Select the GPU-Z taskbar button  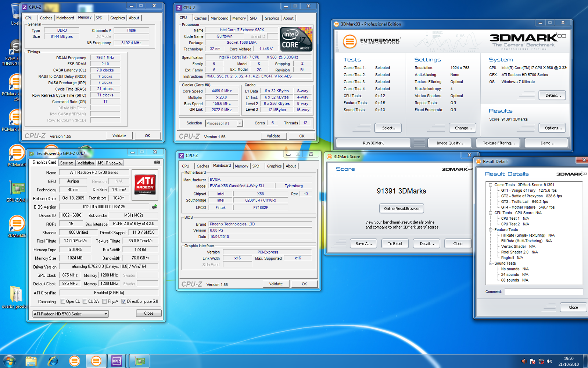139,361
